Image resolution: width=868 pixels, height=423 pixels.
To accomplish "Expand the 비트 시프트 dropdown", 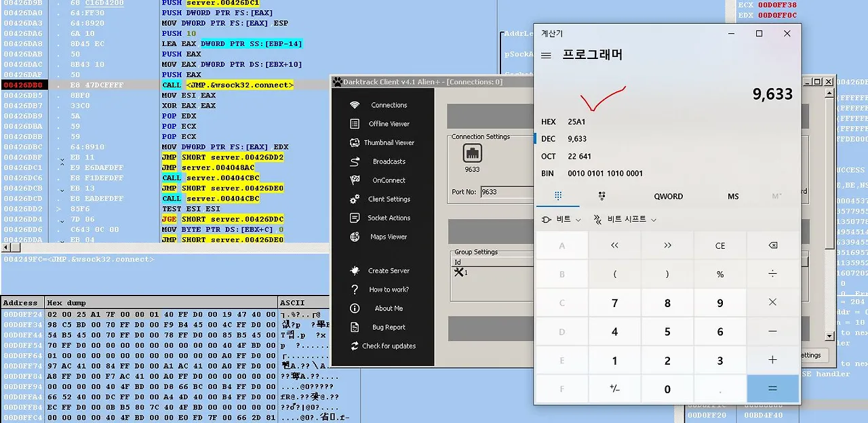I will [625, 220].
